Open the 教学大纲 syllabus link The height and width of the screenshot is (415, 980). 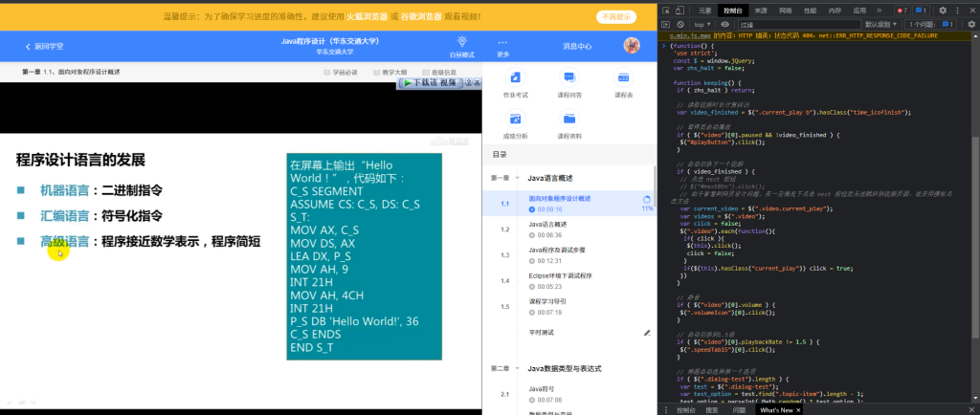tap(390, 73)
